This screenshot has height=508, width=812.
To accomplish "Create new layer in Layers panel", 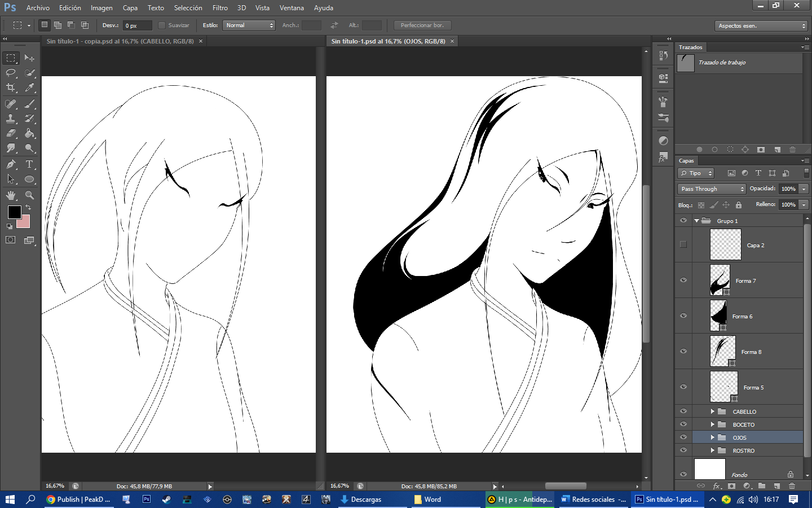I will pos(776,485).
